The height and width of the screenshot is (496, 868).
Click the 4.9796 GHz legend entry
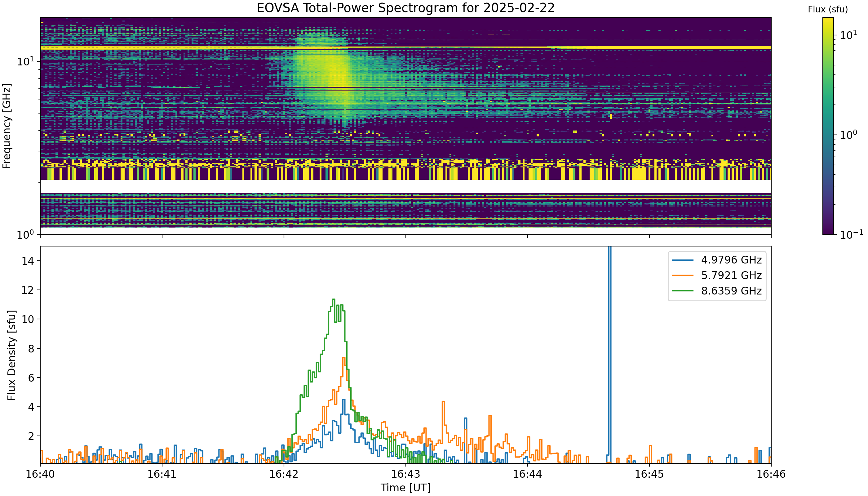click(717, 260)
